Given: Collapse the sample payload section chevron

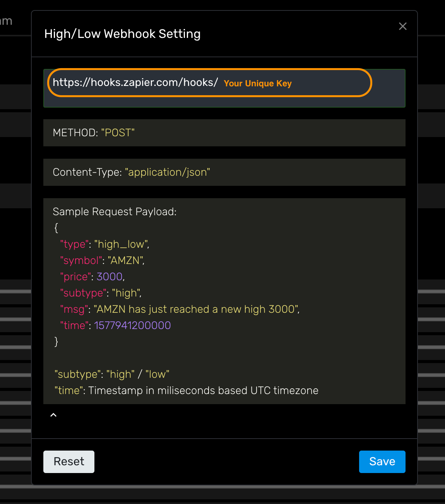Looking at the screenshot, I should coord(53,415).
